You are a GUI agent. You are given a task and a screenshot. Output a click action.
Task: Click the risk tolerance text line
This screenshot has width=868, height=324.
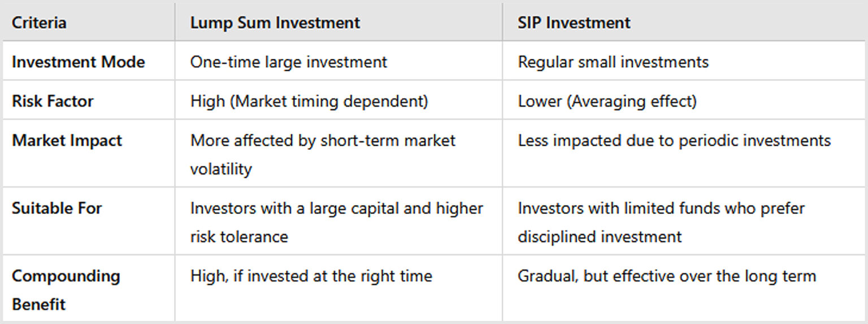239,236
